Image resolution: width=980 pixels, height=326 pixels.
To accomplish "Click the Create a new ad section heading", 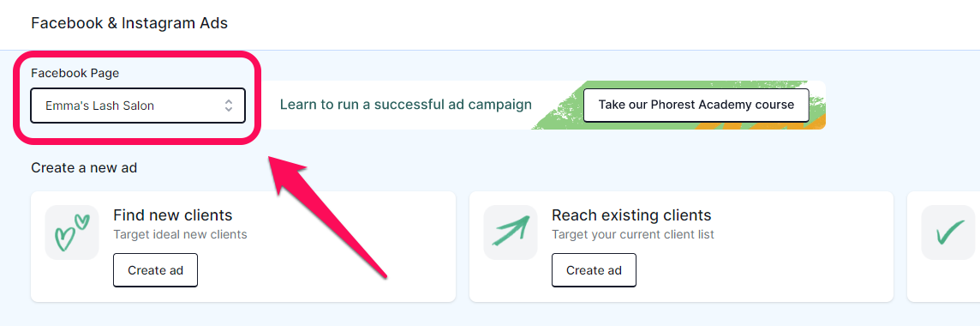I will pyautogui.click(x=84, y=167).
